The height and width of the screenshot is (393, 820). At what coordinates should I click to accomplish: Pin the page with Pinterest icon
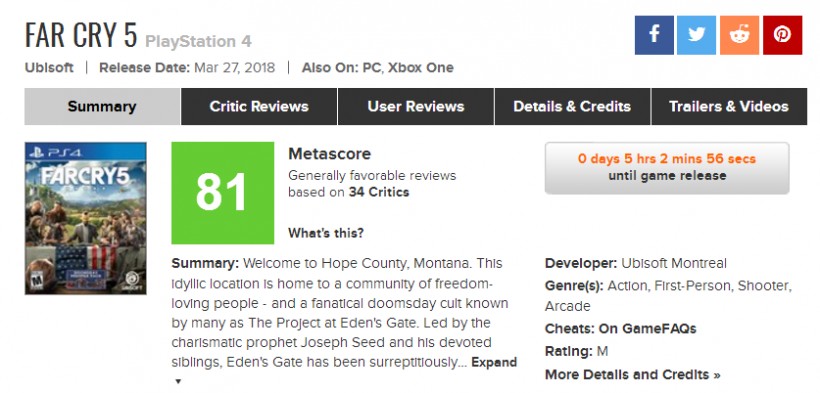[782, 35]
